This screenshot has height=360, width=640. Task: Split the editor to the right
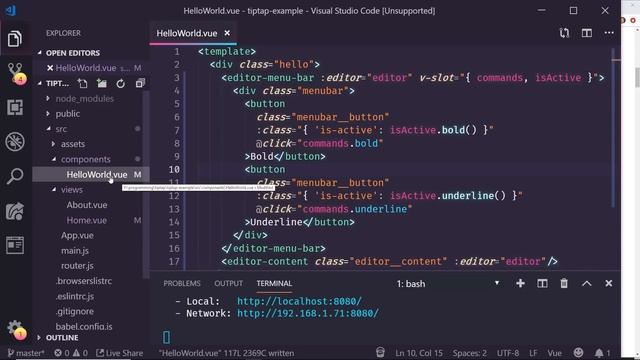click(x=587, y=33)
